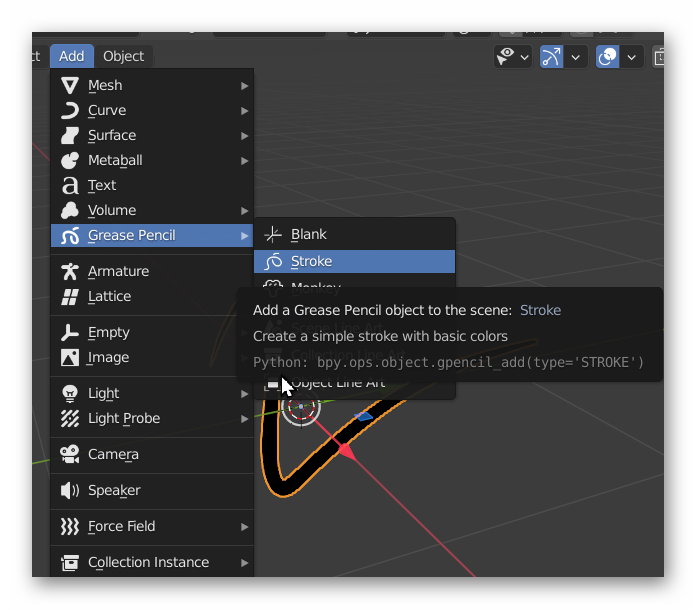
Task: Select the Text menu entry
Action: (x=152, y=185)
